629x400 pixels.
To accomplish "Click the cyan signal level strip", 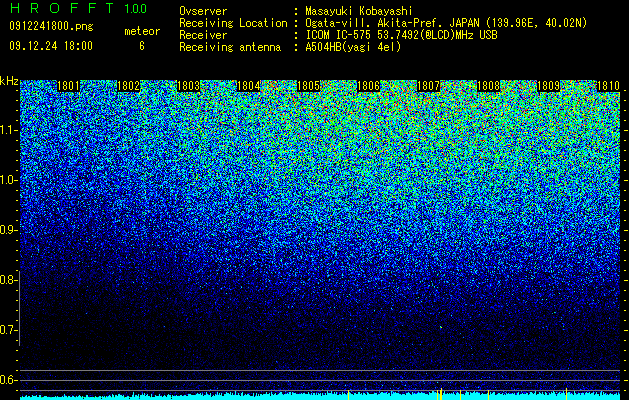I will [x=320, y=397].
